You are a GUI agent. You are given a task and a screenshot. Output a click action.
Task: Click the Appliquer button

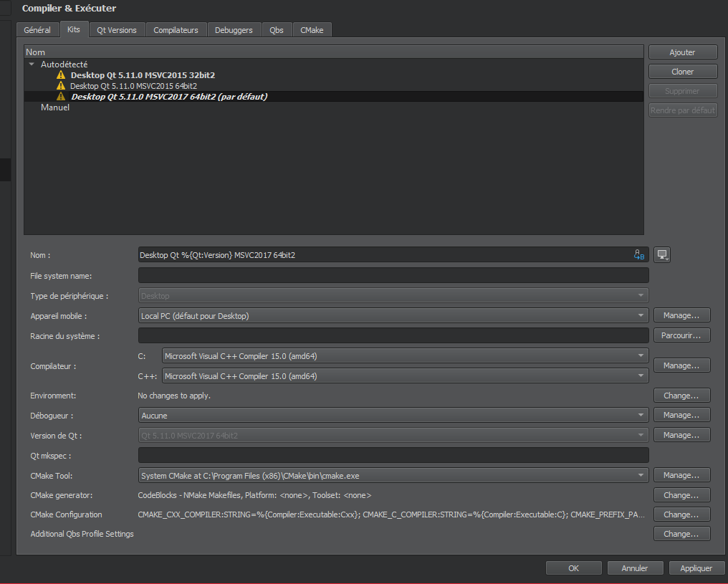(696, 568)
